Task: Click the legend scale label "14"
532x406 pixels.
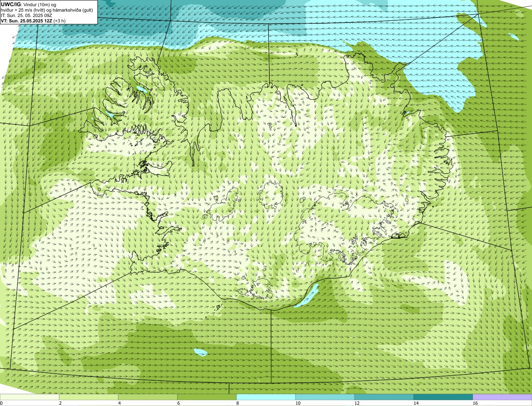Action: tap(416, 403)
